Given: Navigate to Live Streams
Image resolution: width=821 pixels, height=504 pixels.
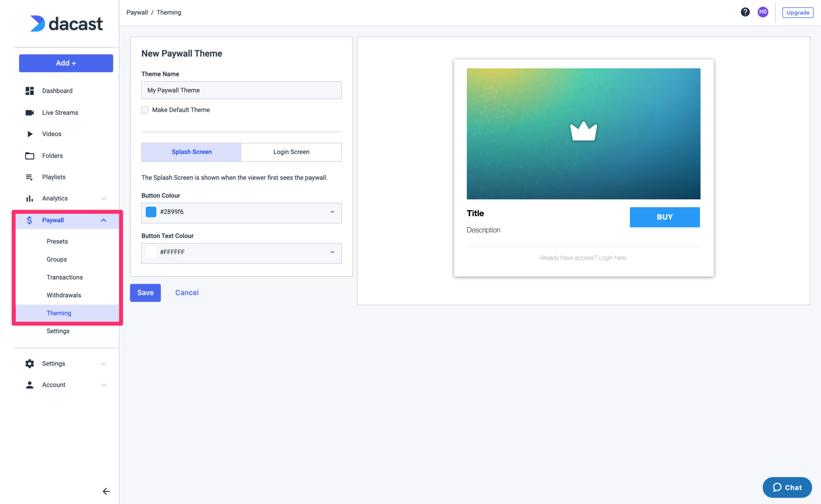Looking at the screenshot, I should pyautogui.click(x=59, y=113).
